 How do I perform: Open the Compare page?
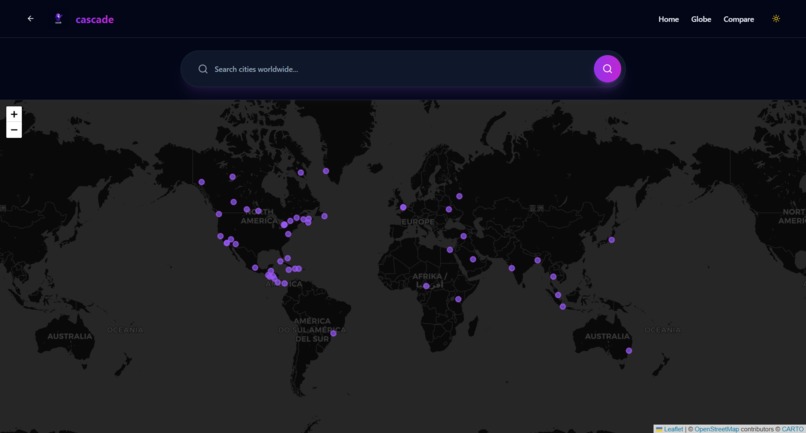[x=739, y=19]
